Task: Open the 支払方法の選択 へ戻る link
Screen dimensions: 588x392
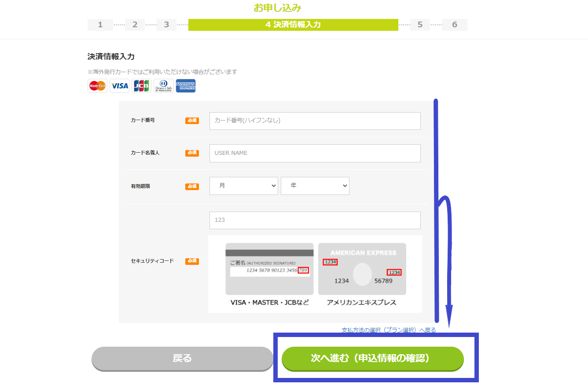Action: point(389,330)
